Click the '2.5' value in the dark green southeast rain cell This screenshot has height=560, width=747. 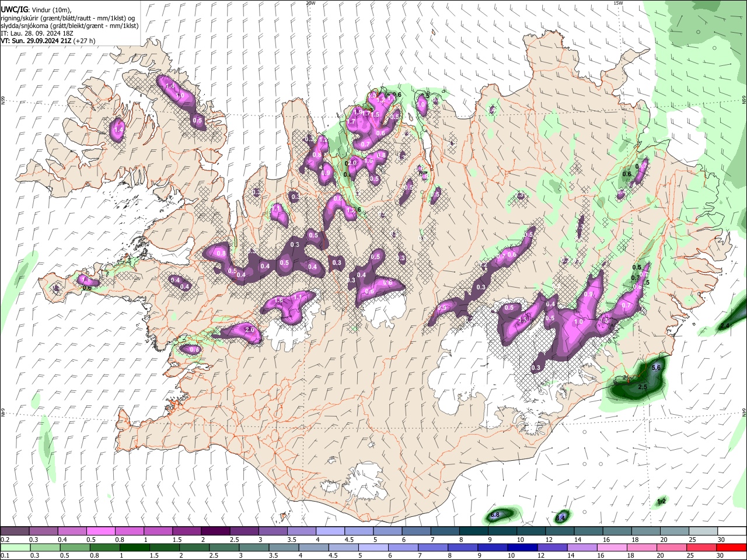pos(643,387)
